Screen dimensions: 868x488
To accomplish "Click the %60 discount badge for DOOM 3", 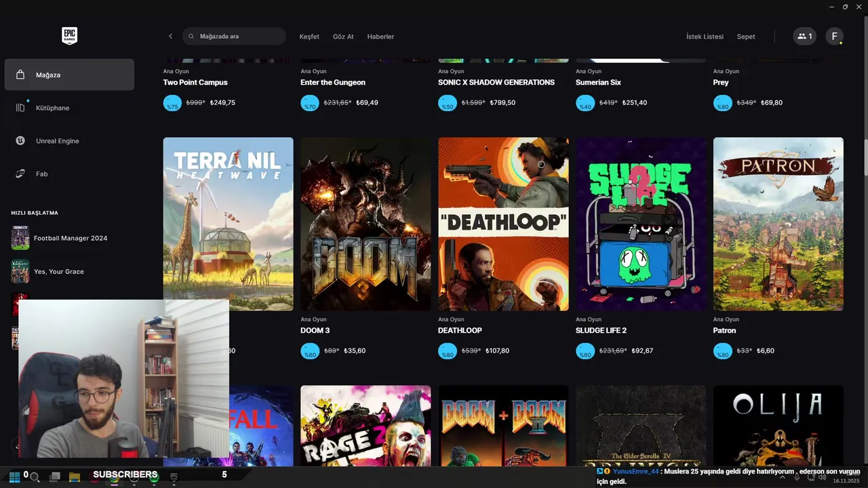I will pyautogui.click(x=310, y=351).
